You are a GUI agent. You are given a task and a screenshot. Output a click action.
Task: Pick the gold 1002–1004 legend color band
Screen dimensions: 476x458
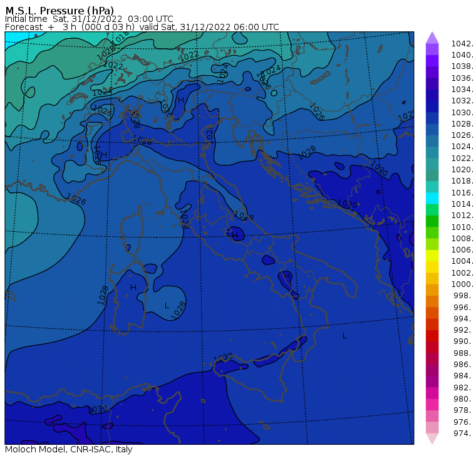coord(432,267)
